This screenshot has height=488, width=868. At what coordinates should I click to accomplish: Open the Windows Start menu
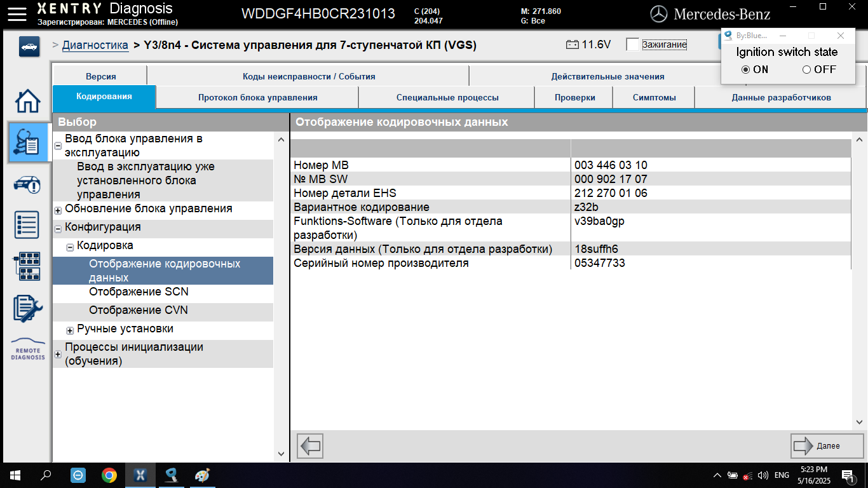point(15,475)
